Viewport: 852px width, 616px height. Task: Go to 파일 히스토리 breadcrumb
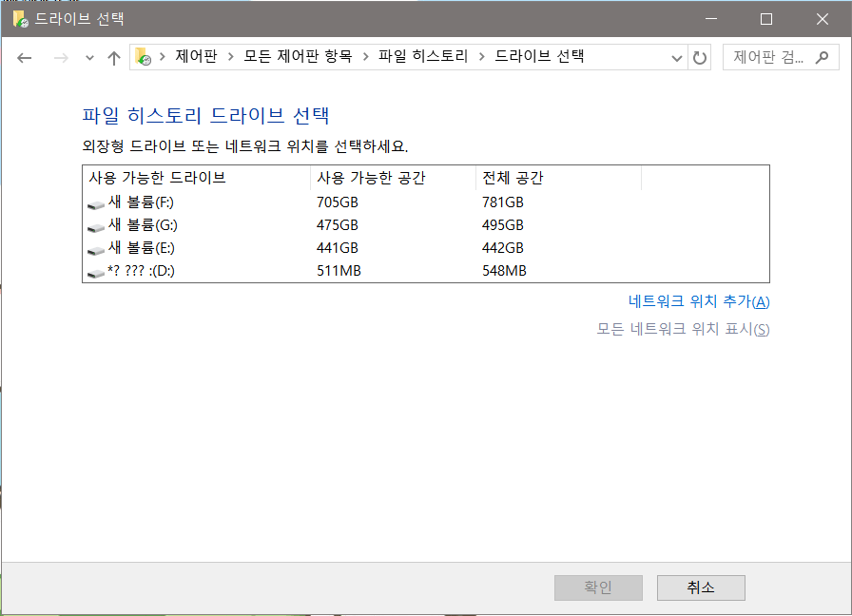423,57
